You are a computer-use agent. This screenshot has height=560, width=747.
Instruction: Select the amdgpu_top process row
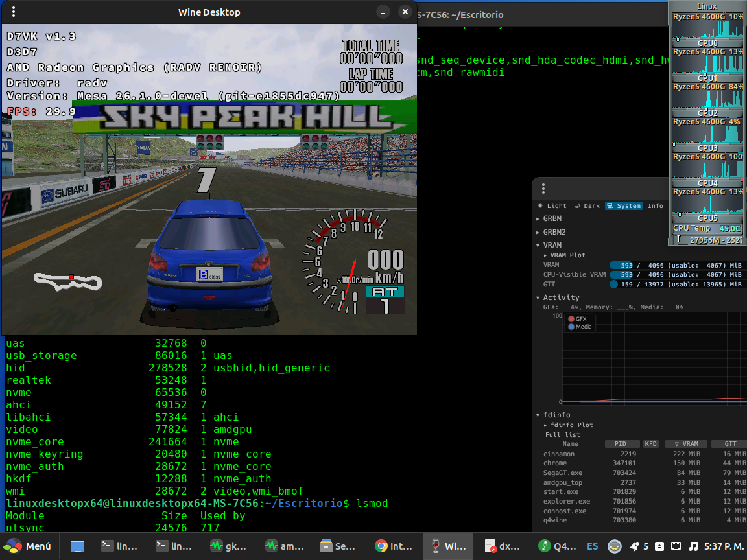[645, 482]
